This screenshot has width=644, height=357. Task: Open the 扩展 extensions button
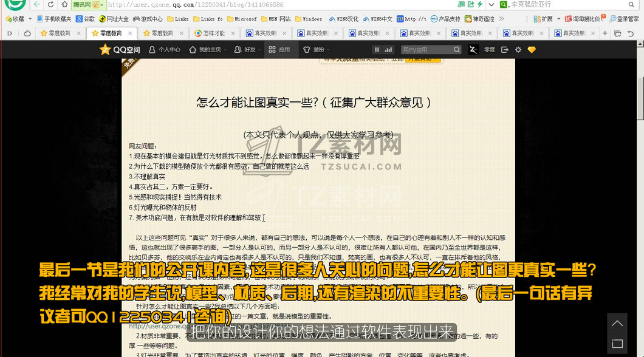(543, 19)
